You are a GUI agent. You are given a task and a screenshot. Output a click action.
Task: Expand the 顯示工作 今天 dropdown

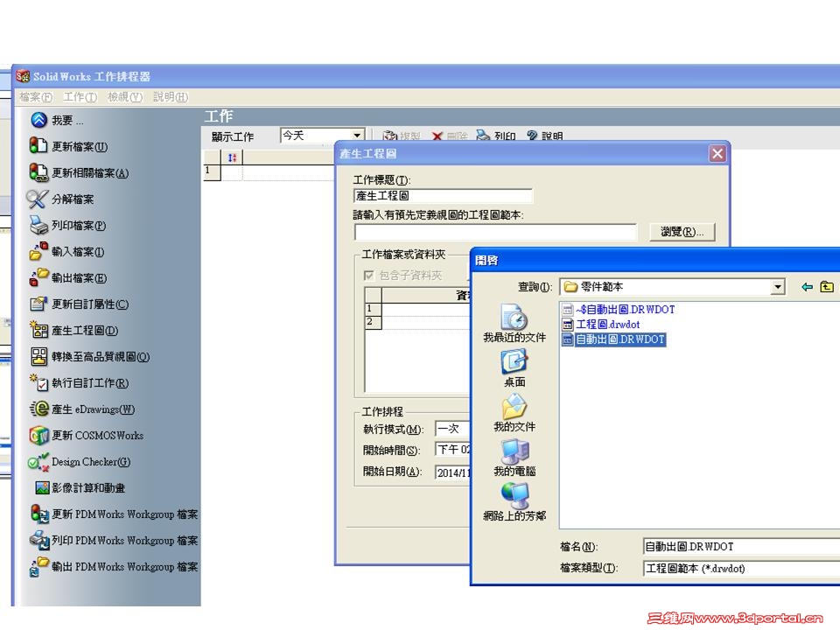click(357, 136)
